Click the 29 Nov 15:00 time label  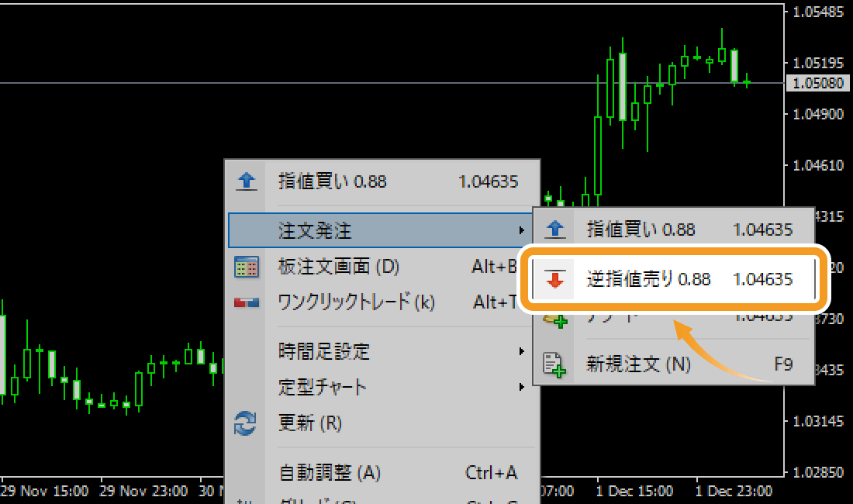[x=45, y=492]
